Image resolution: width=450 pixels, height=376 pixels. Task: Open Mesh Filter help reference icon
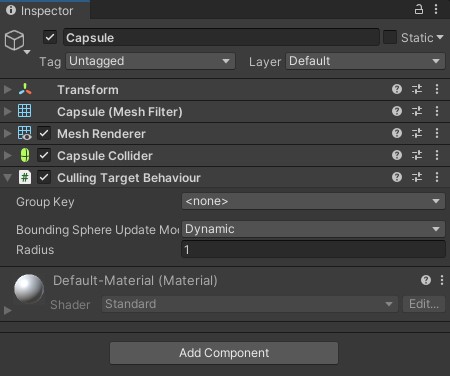pos(397,111)
